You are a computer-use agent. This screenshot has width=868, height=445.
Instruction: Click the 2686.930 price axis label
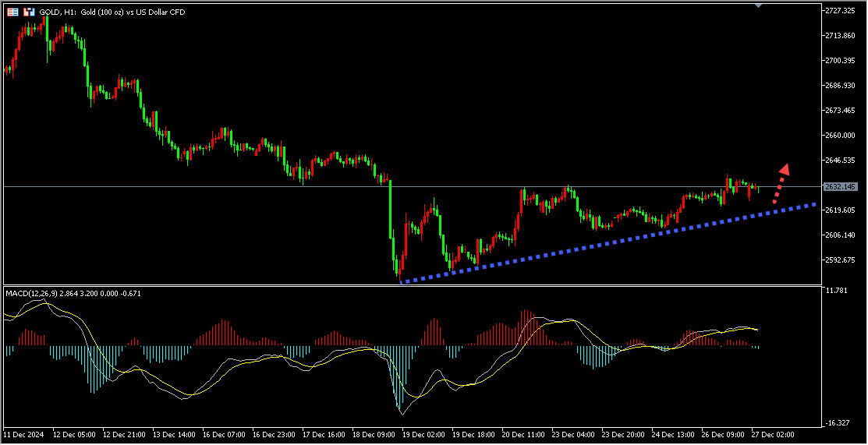pyautogui.click(x=841, y=86)
